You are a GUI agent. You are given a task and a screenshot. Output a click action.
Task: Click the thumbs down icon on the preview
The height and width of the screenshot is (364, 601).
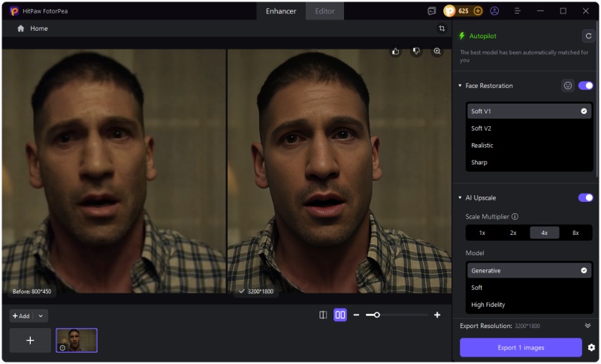coord(416,52)
